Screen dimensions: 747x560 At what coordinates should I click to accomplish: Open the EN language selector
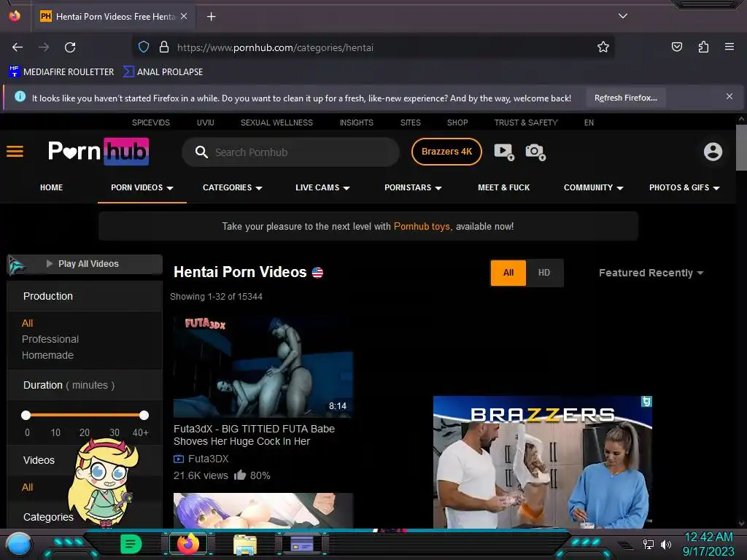(589, 122)
